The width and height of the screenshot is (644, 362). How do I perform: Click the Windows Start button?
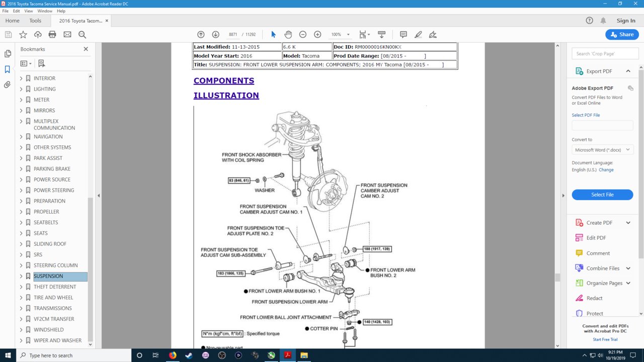[x=8, y=355]
